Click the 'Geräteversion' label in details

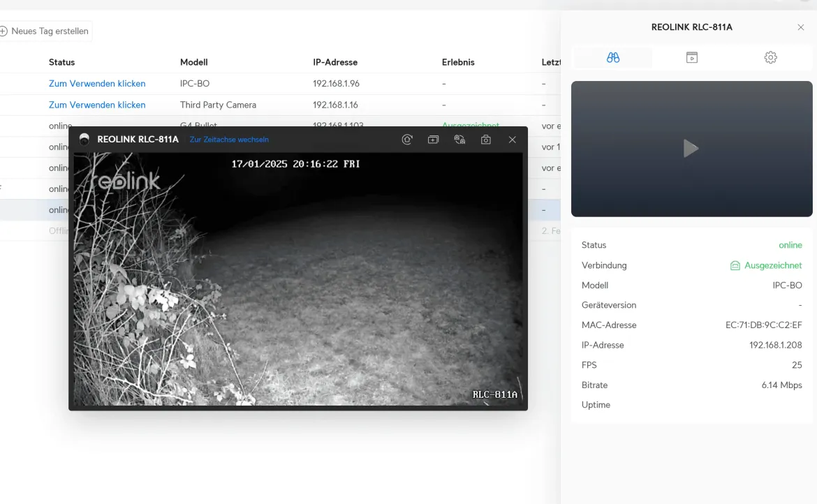pos(609,305)
